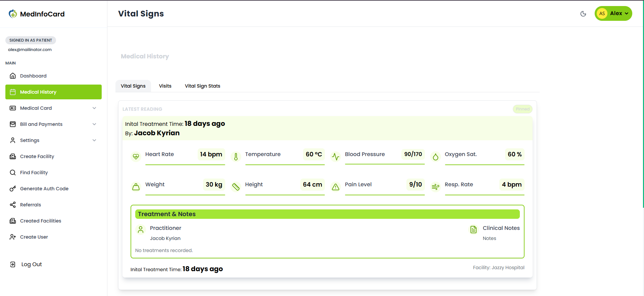The width and height of the screenshot is (644, 296).
Task: Open the Alex user account dropdown
Action: [613, 13]
